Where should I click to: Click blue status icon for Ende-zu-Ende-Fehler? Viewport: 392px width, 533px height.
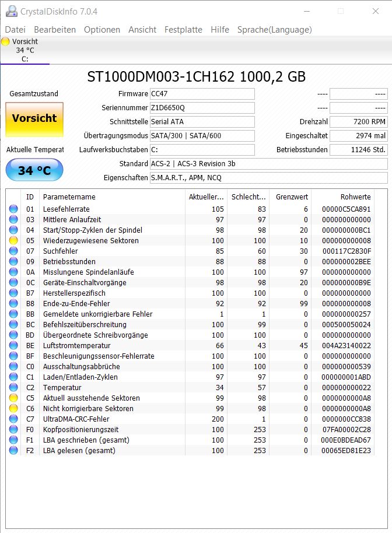(x=13, y=303)
